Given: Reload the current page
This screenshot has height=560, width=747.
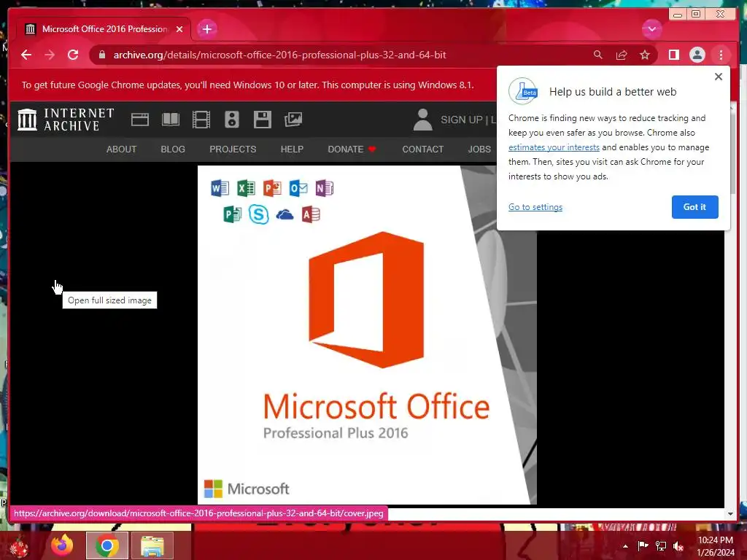Looking at the screenshot, I should (73, 55).
